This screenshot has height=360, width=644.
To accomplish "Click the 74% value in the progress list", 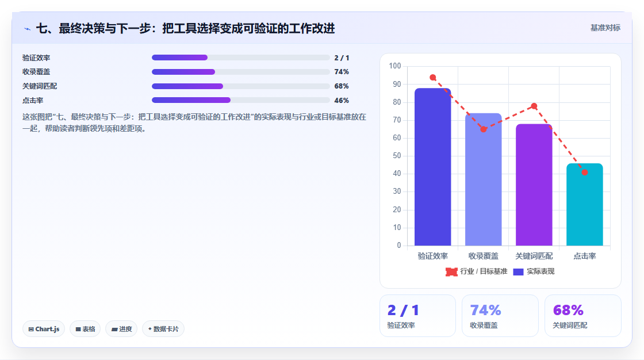I will (342, 72).
